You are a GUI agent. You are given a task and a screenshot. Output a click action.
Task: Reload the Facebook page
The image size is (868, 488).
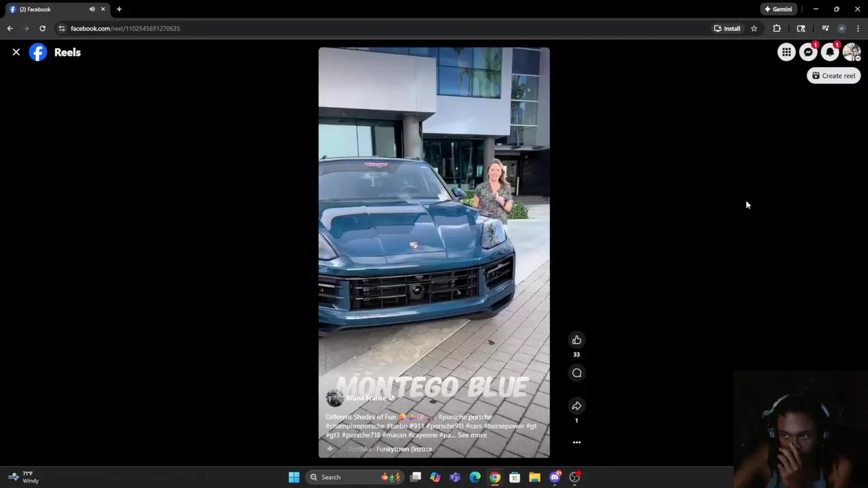42,28
